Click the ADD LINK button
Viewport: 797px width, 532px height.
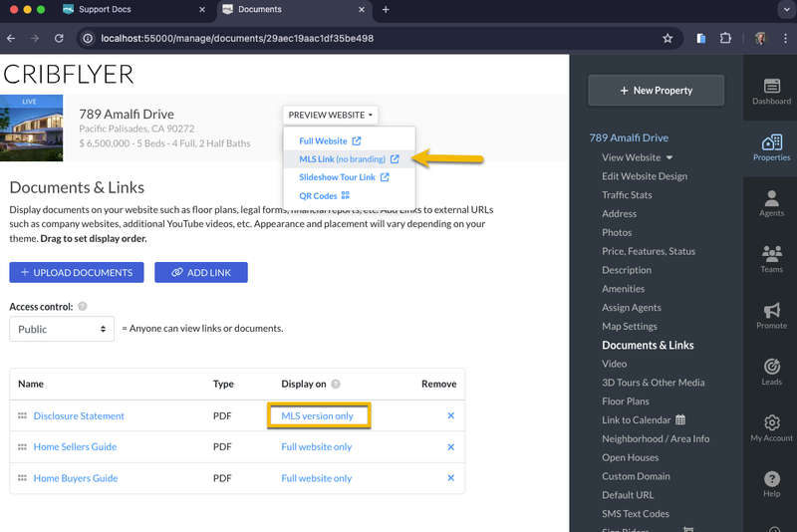pos(201,272)
